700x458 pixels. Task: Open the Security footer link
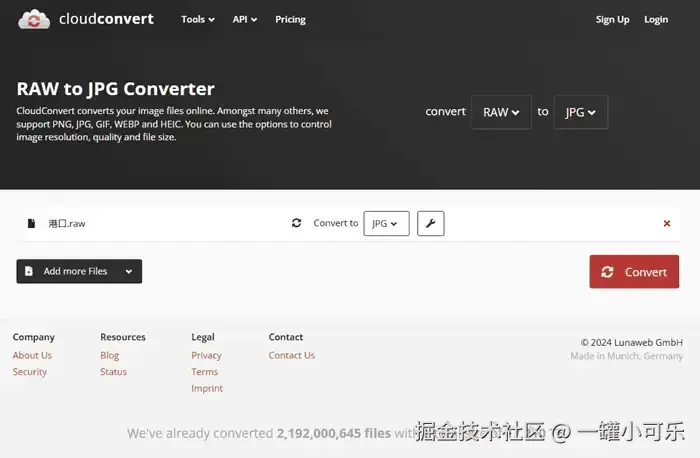pyautogui.click(x=29, y=372)
